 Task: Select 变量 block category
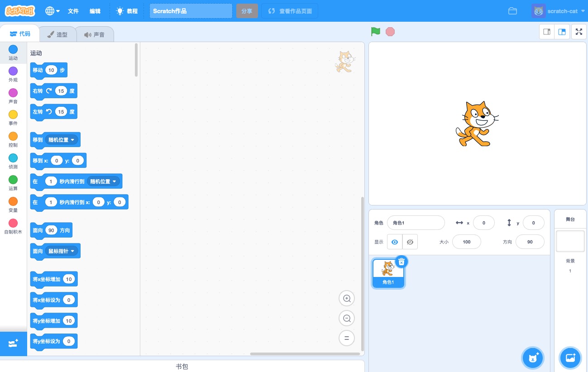tap(13, 205)
